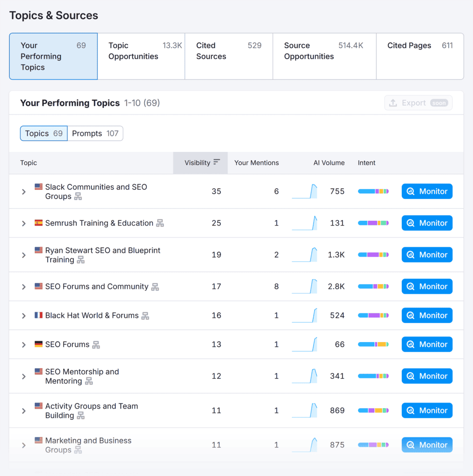Click the hierarchy icon beside Black Hat World & Forums
The height and width of the screenshot is (476, 473).
point(145,316)
